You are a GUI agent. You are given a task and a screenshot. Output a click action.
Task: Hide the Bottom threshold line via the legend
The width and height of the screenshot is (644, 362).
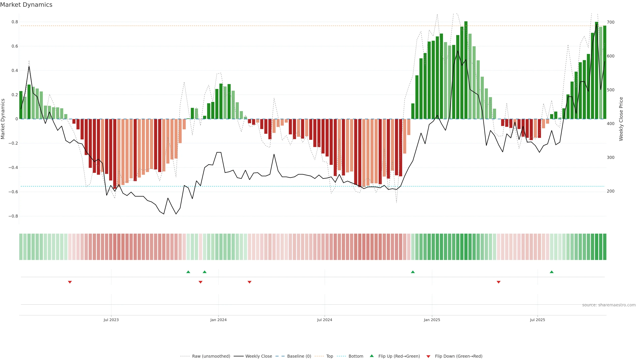tap(356, 356)
